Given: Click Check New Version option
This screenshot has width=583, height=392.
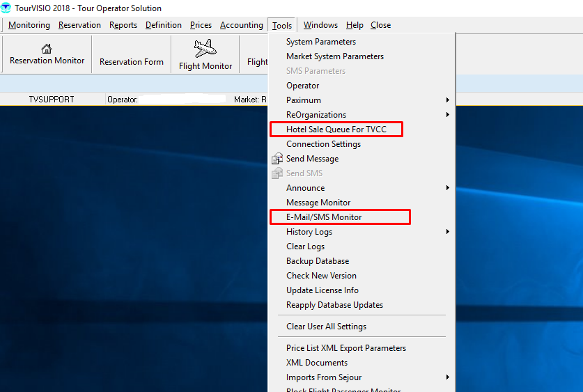Looking at the screenshot, I should pos(321,276).
